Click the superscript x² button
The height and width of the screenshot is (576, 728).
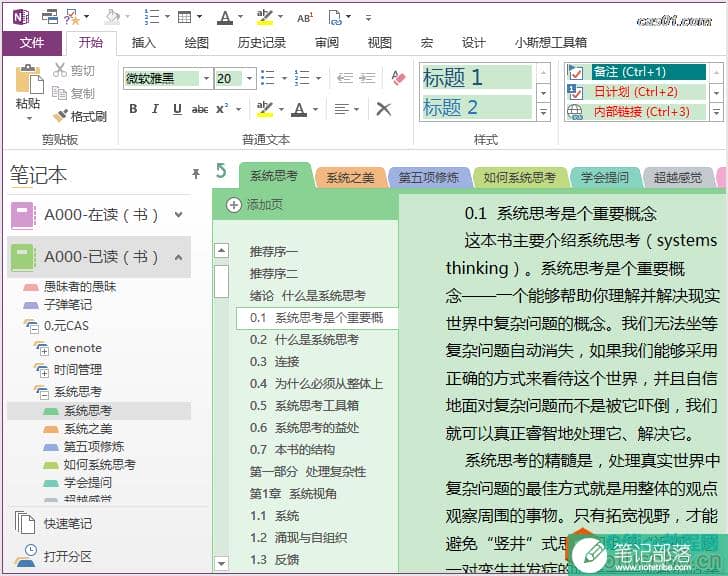point(222,109)
